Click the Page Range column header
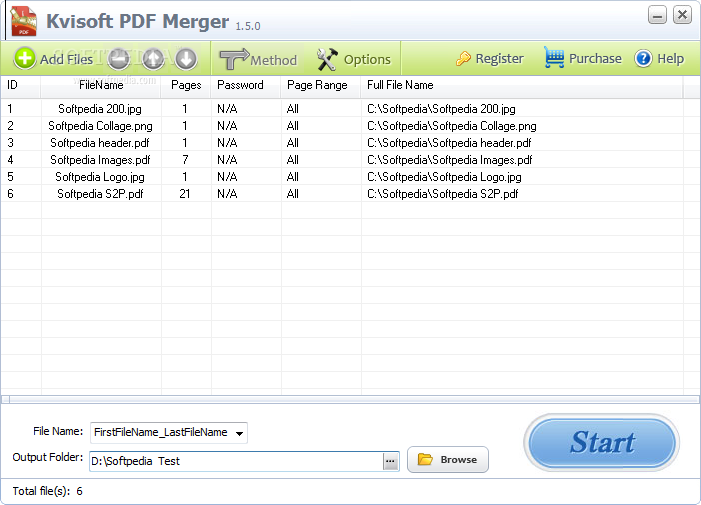Image resolution: width=701 pixels, height=505 pixels. [x=321, y=85]
